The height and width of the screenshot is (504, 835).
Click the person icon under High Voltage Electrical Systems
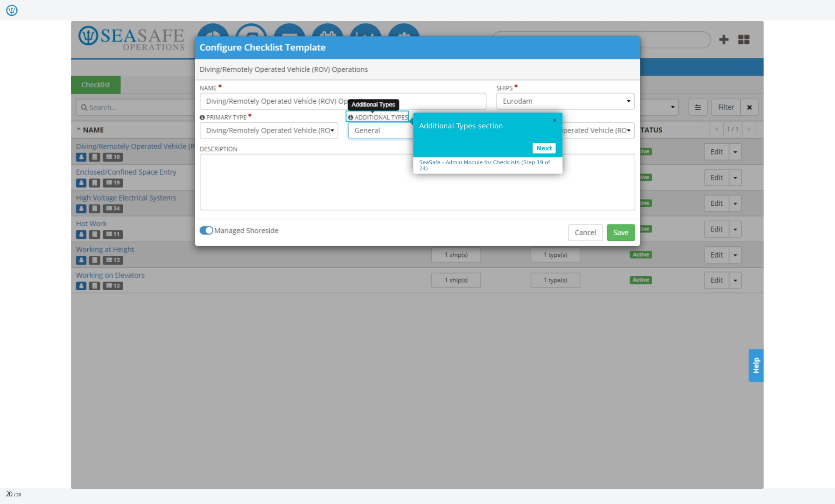pyautogui.click(x=81, y=209)
